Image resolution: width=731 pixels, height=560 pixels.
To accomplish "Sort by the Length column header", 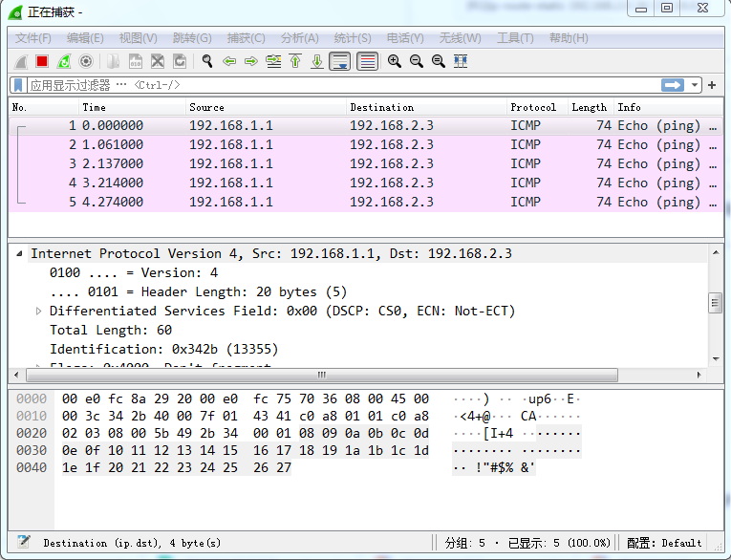I will [591, 107].
